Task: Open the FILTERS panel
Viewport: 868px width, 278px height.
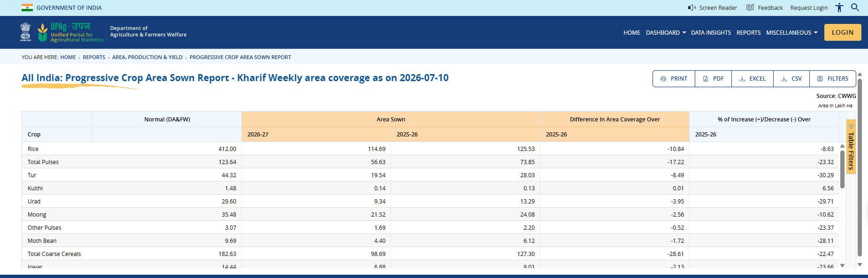Action: click(x=833, y=79)
